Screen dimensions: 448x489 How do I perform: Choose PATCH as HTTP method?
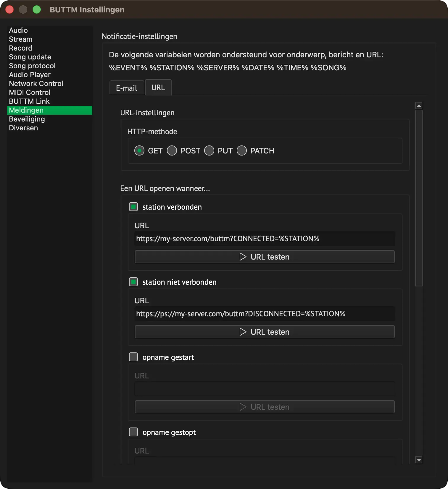pos(242,150)
